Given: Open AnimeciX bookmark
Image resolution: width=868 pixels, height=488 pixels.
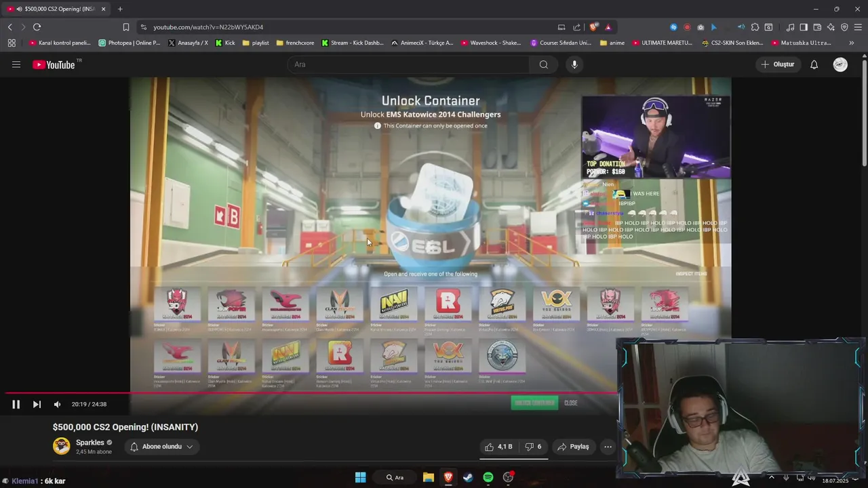Looking at the screenshot, I should coord(422,43).
